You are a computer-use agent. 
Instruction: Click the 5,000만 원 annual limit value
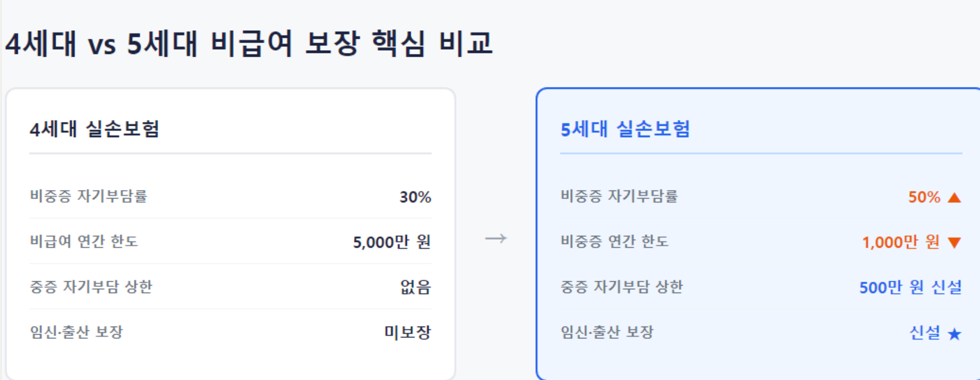click(x=392, y=242)
